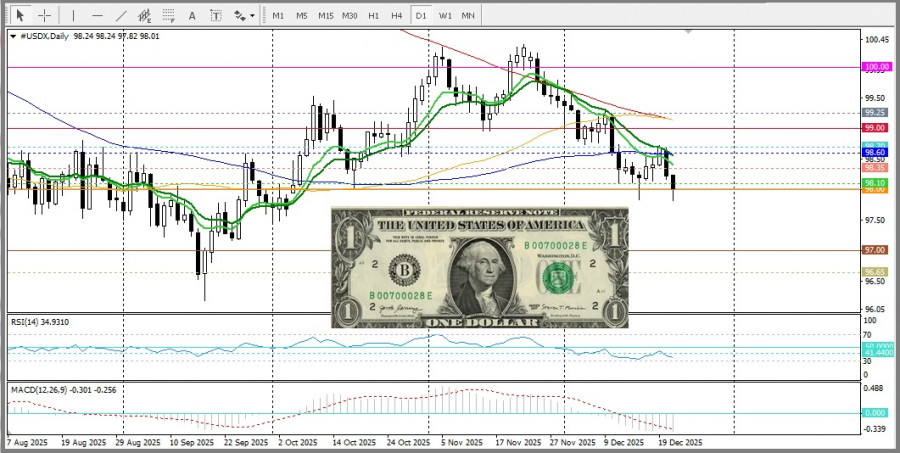Select the trendline drawing tool
The height and width of the screenshot is (453, 900).
coord(121,15)
